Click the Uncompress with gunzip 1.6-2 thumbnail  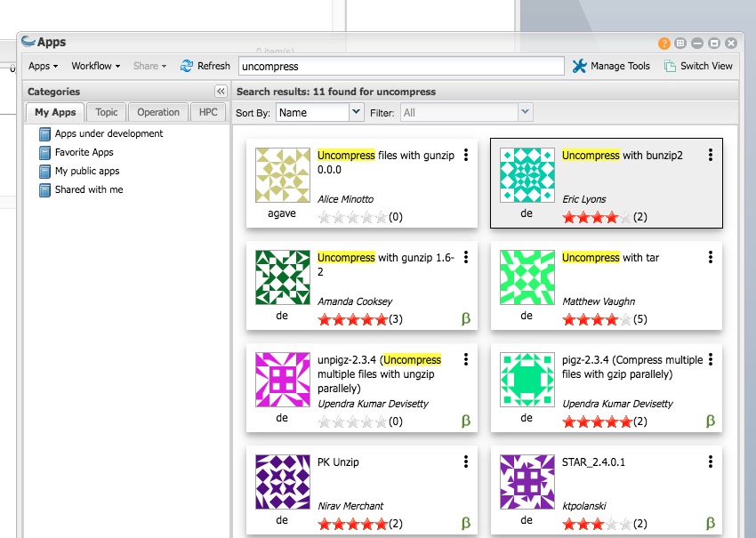point(283,277)
